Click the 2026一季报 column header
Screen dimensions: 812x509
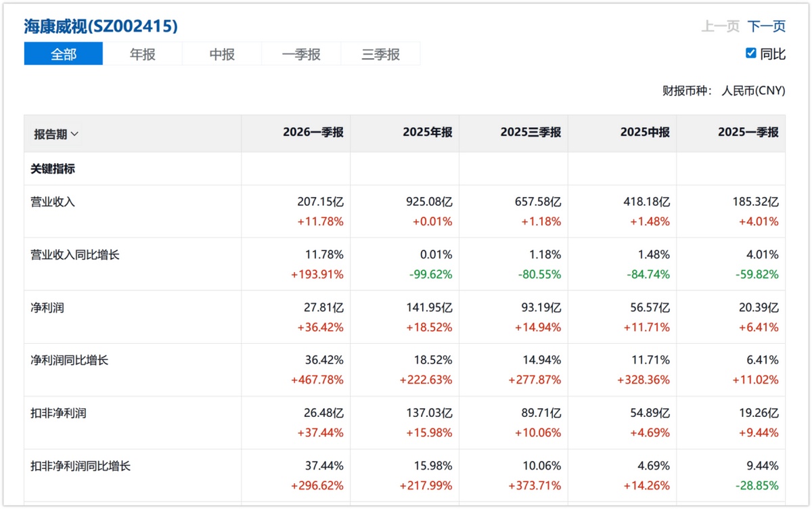tap(313, 133)
